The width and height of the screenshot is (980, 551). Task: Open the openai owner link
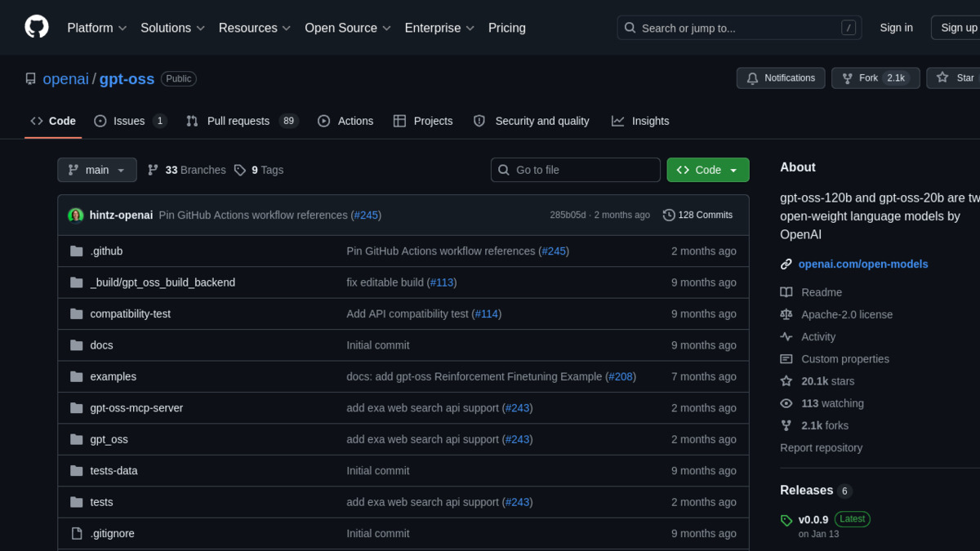(x=65, y=79)
